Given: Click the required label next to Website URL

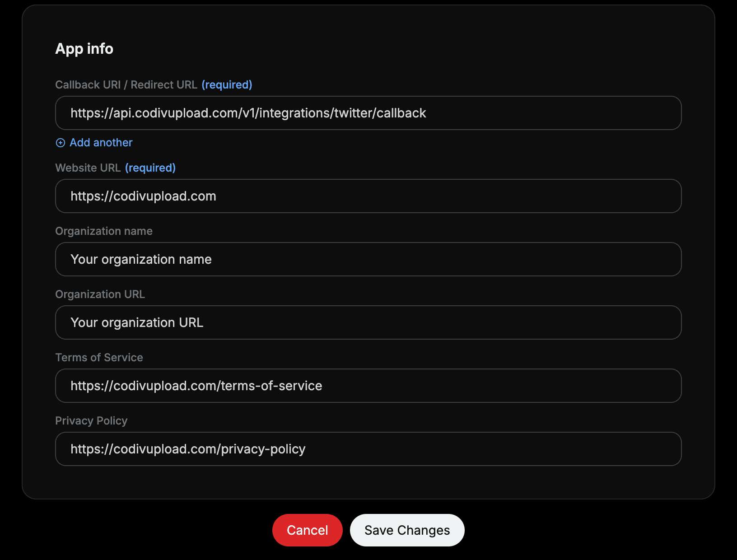Looking at the screenshot, I should coord(150,168).
